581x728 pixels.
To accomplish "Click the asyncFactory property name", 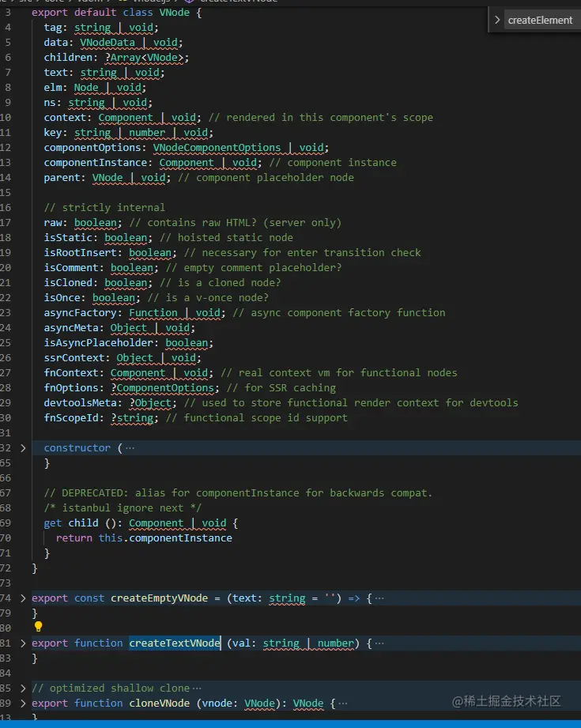I will 80,312.
